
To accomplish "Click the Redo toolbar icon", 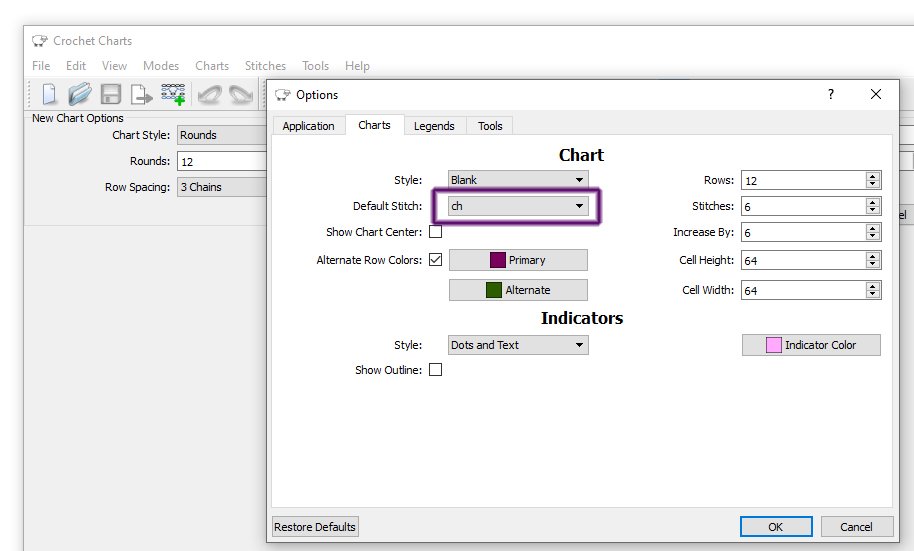I will coord(241,94).
